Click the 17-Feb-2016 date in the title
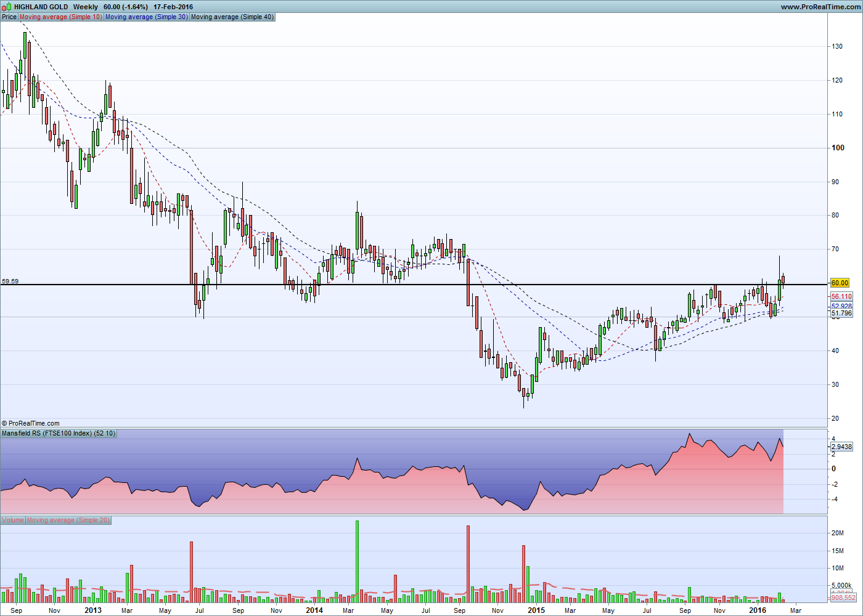The height and width of the screenshot is (616, 863). click(x=173, y=7)
